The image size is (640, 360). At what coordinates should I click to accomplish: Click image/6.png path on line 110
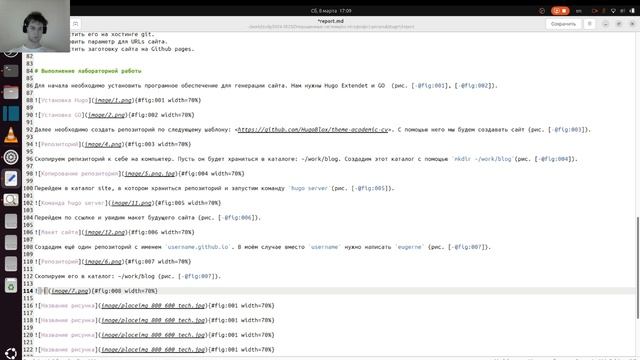[x=103, y=262]
